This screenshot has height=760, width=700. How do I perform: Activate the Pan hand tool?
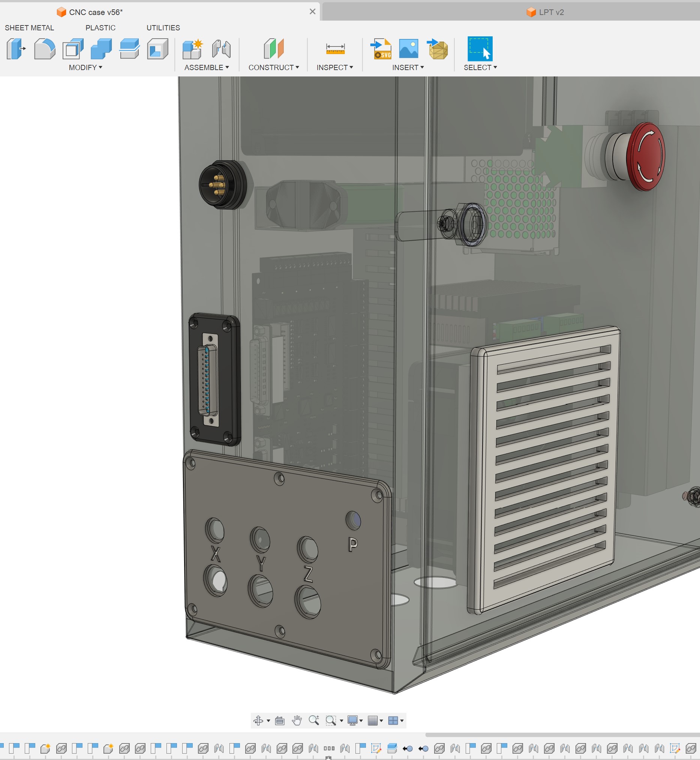click(x=297, y=720)
